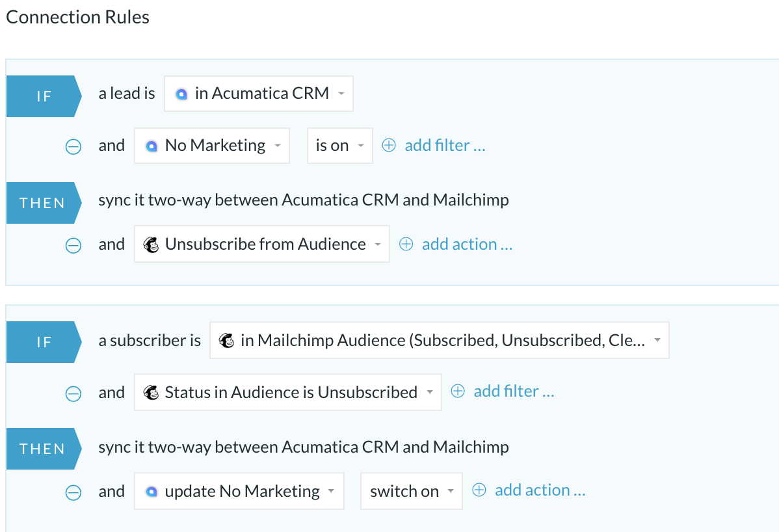Click Acumatica logo in No Marketing filter
Viewport: 779px width, 532px height.
(152, 146)
